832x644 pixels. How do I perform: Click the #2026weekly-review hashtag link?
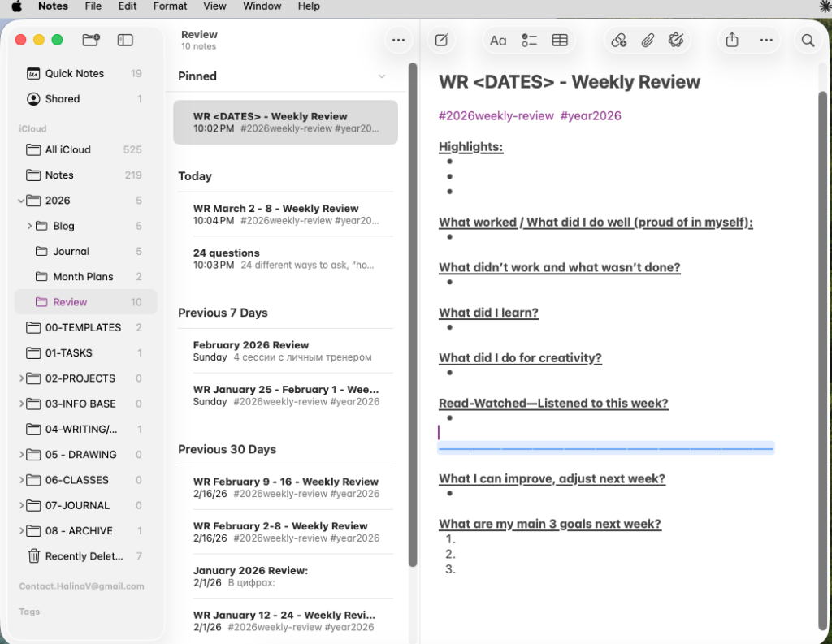pos(496,116)
